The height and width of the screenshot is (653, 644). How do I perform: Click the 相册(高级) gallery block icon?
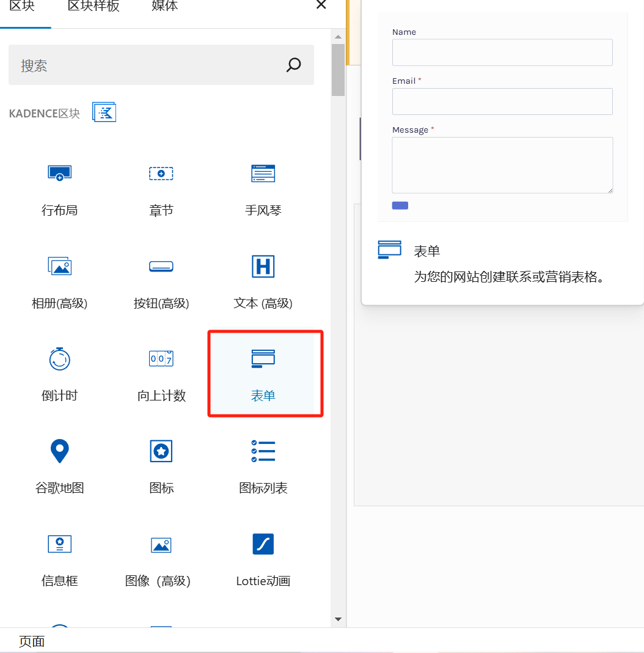point(59,266)
